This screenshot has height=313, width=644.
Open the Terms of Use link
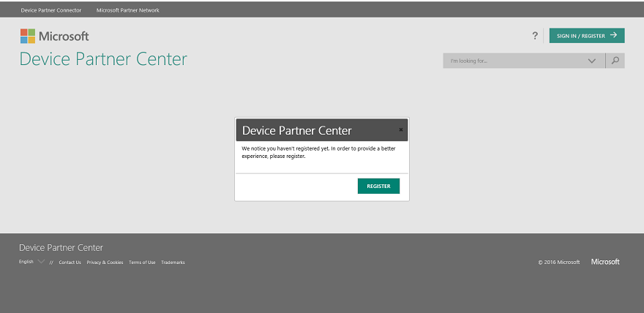[x=142, y=263]
